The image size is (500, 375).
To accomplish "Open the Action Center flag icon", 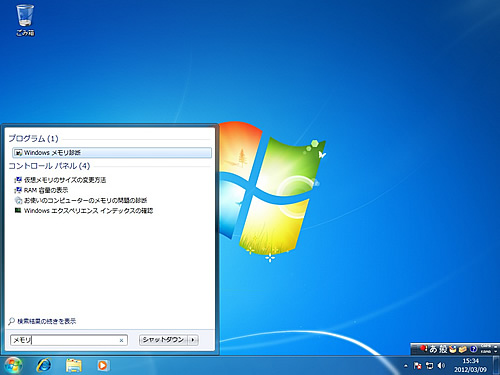I will click(x=417, y=366).
